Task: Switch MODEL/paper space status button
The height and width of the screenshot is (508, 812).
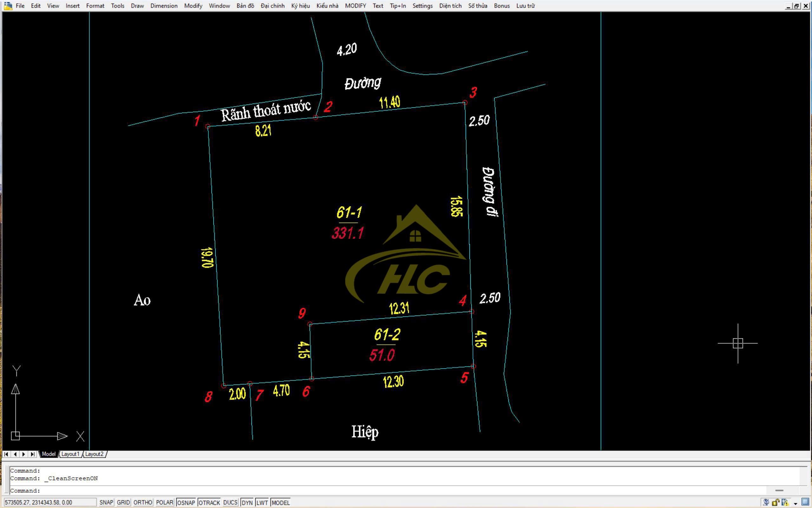Action: [280, 502]
